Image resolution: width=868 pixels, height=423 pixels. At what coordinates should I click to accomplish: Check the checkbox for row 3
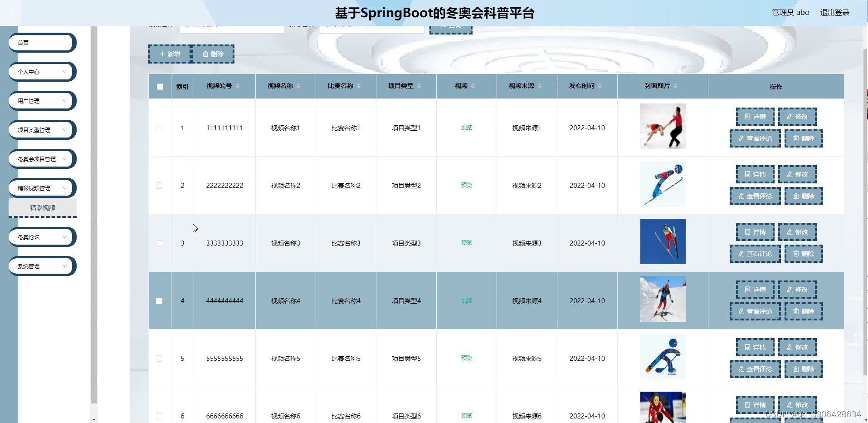(x=159, y=243)
